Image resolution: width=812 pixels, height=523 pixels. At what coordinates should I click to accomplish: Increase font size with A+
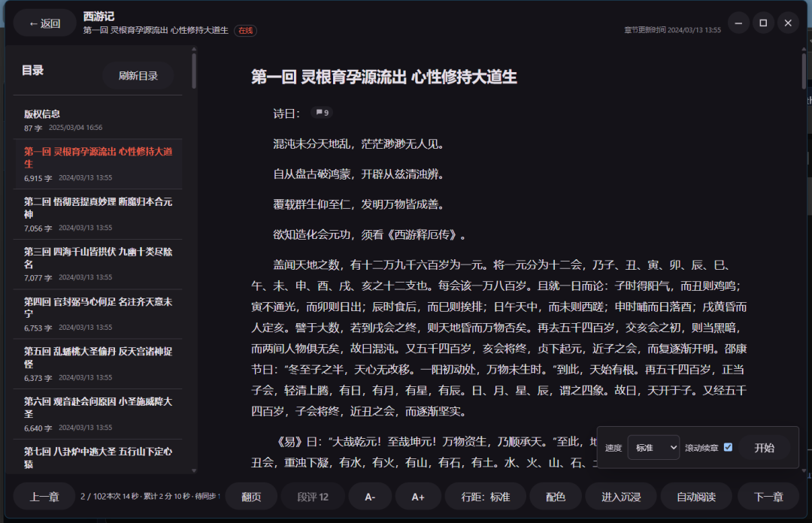(418, 497)
